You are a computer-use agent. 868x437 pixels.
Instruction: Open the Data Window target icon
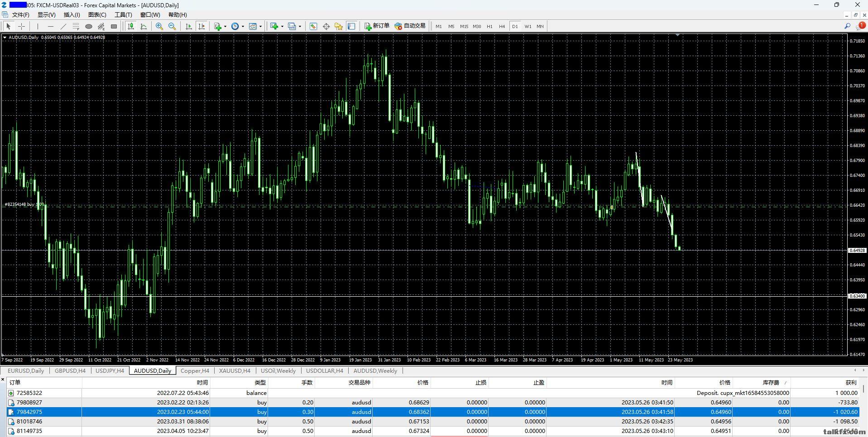pyautogui.click(x=326, y=26)
